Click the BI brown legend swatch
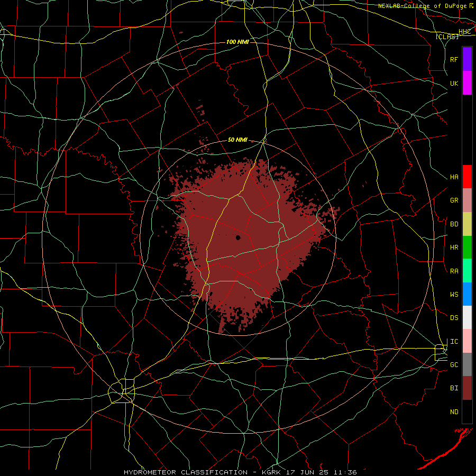Screen dimensions: 476x476 point(467,388)
